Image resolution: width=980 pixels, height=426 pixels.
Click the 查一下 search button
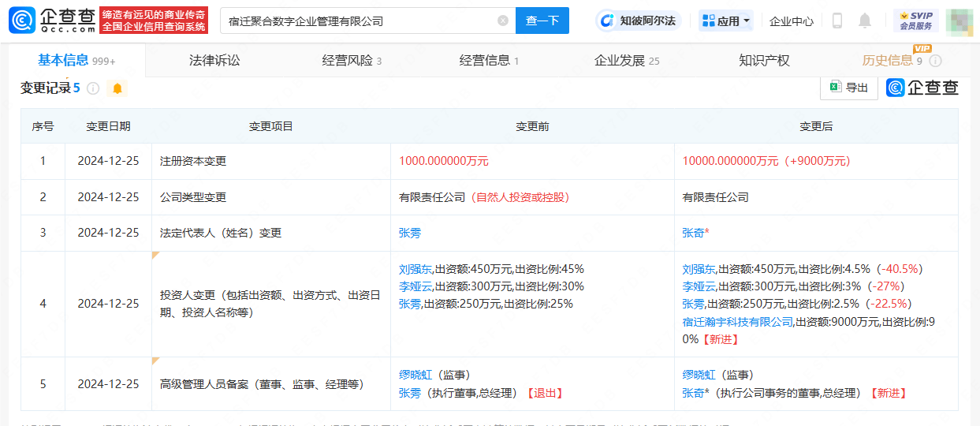pos(542,21)
